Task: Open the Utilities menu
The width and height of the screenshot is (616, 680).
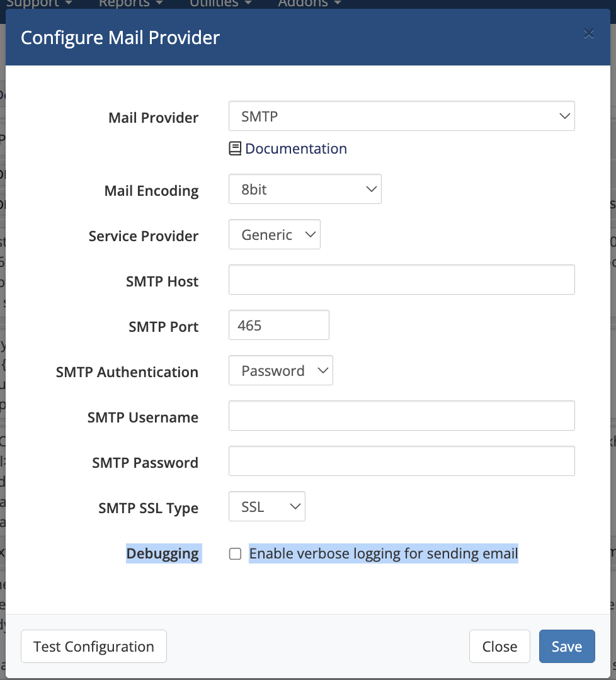Action: (x=220, y=3)
